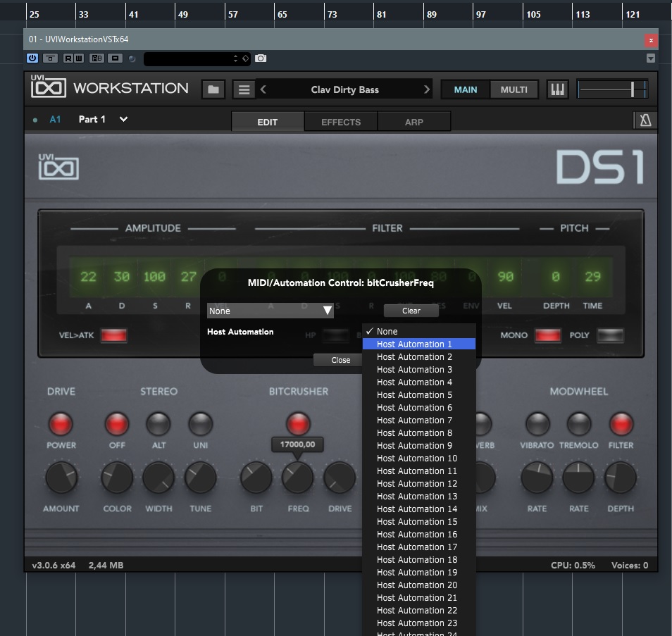Click the Close button in automation dialog

tap(340, 360)
